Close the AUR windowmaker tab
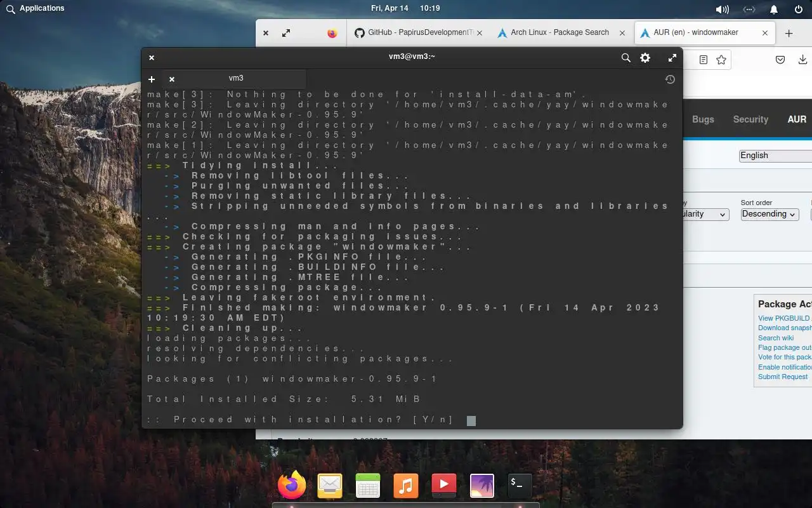Image resolution: width=812 pixels, height=508 pixels. click(765, 33)
